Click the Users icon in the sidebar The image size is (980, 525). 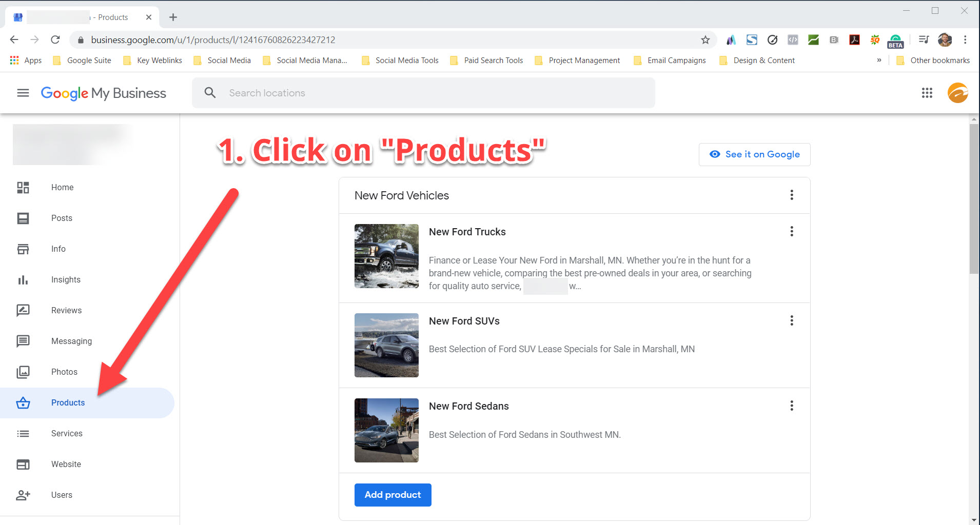pyautogui.click(x=23, y=495)
